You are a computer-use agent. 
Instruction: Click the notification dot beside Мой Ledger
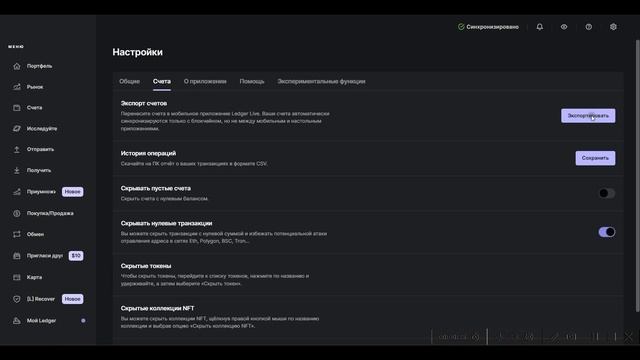click(x=83, y=321)
